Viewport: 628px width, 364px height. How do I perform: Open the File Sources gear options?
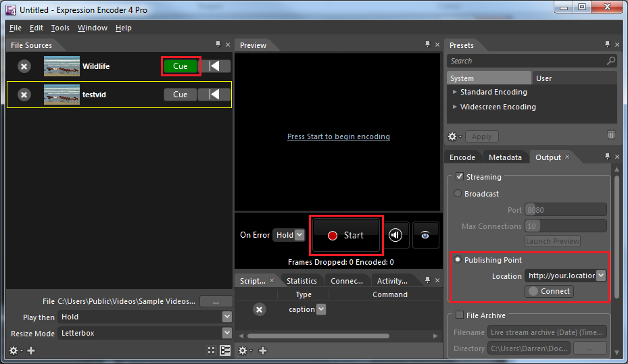pyautogui.click(x=16, y=350)
